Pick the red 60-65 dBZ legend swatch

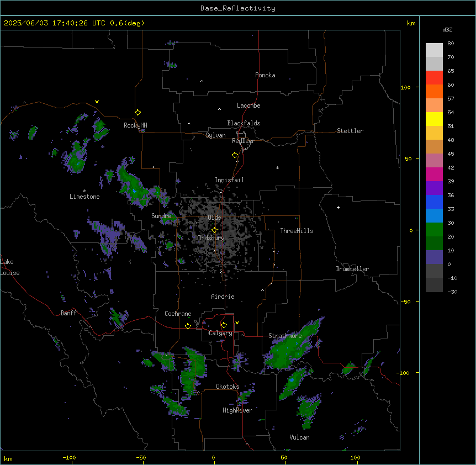[434, 78]
